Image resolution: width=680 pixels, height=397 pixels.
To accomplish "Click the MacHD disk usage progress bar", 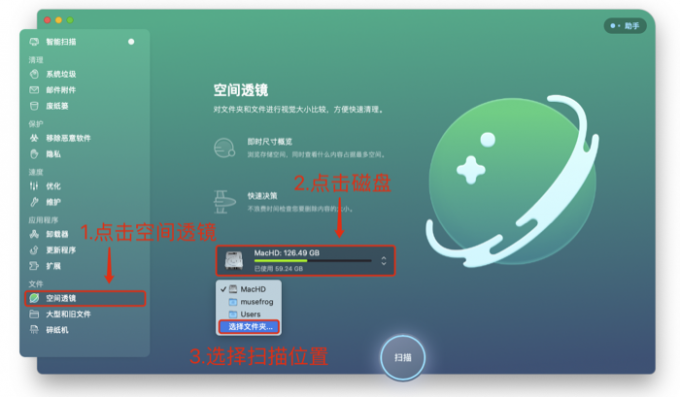I will click(313, 261).
